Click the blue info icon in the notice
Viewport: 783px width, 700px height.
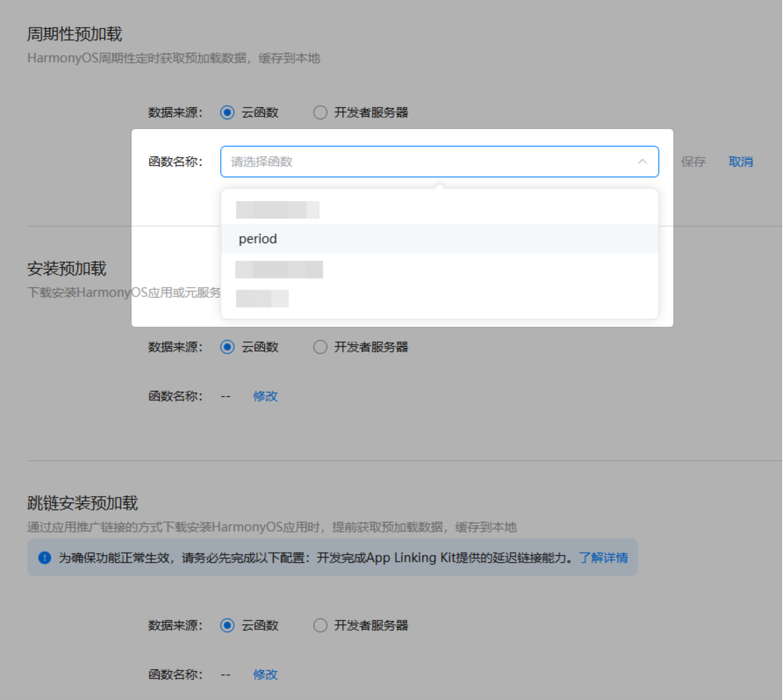coord(44,558)
